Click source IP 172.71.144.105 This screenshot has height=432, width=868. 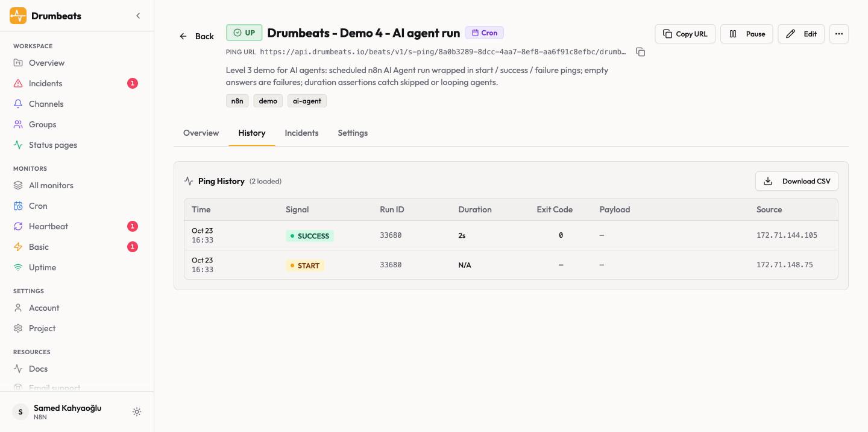pyautogui.click(x=787, y=235)
